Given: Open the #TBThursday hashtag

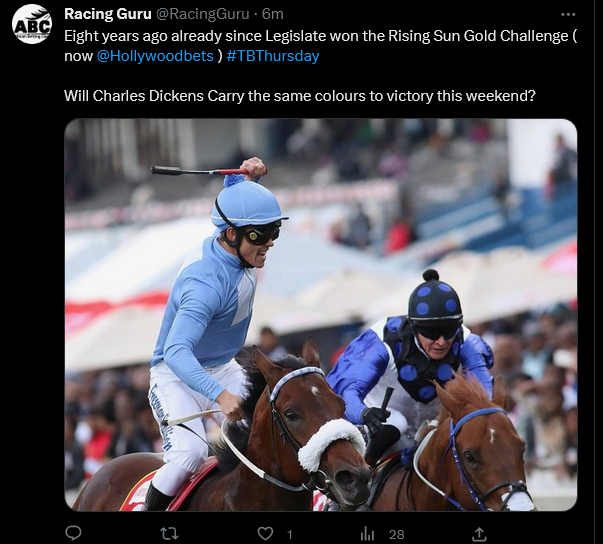Looking at the screenshot, I should tap(273, 56).
